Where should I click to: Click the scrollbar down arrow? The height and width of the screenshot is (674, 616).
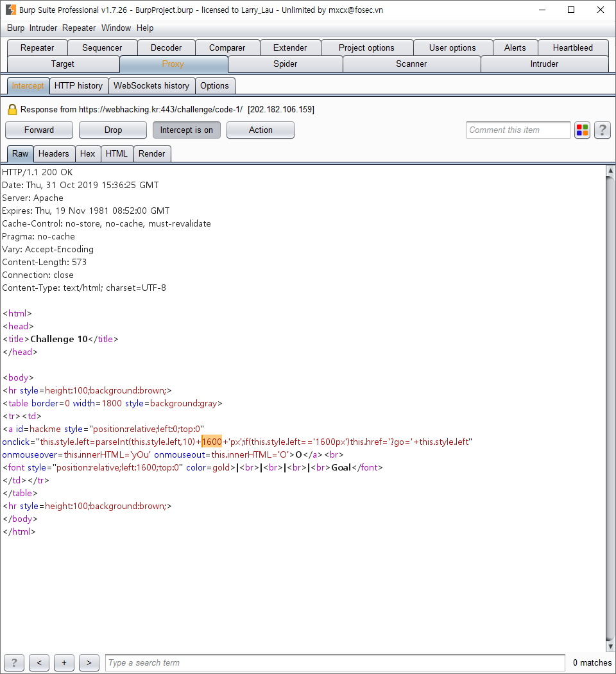tap(610, 646)
